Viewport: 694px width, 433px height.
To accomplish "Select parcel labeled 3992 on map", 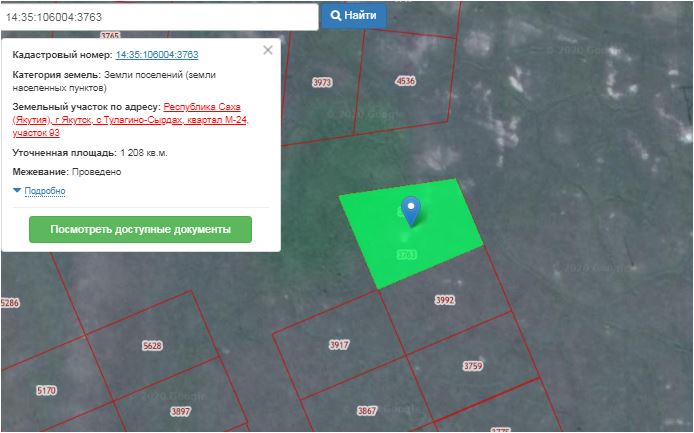I will pyautogui.click(x=445, y=300).
